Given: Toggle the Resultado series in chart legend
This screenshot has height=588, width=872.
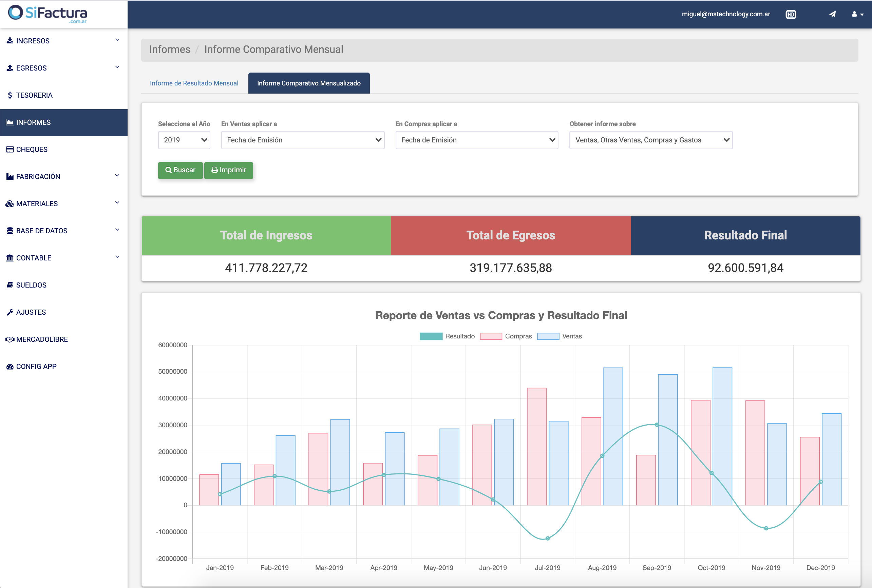Looking at the screenshot, I should [447, 336].
